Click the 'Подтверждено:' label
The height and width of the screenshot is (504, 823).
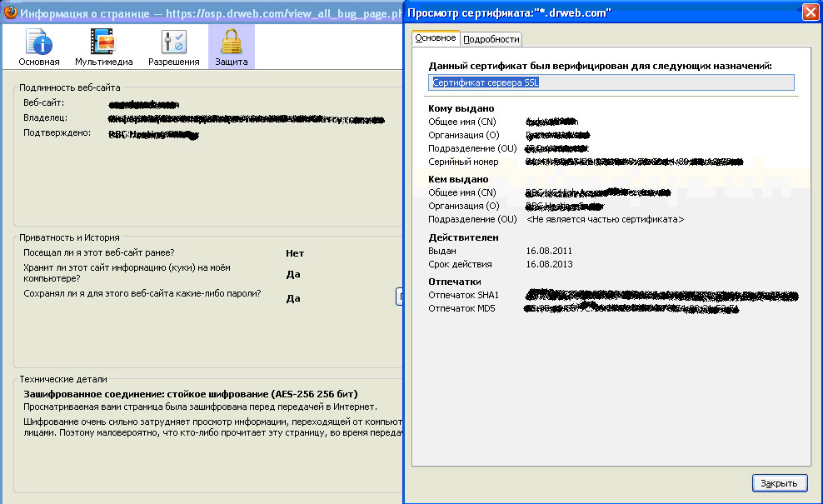click(x=57, y=132)
